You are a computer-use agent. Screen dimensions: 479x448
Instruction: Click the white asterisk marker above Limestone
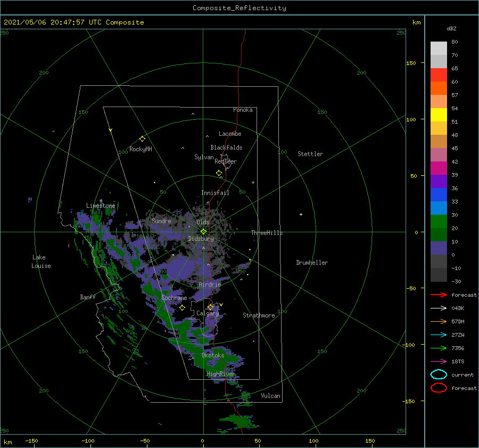(x=101, y=201)
